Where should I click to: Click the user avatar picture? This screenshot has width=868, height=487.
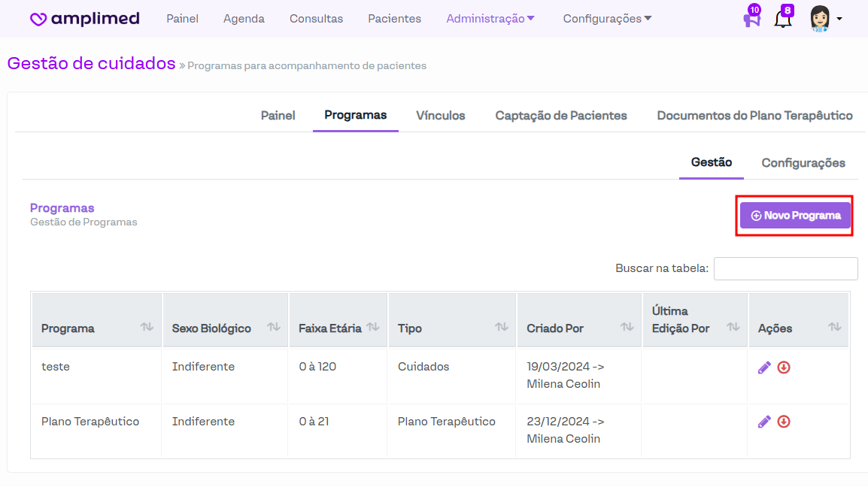click(x=819, y=19)
